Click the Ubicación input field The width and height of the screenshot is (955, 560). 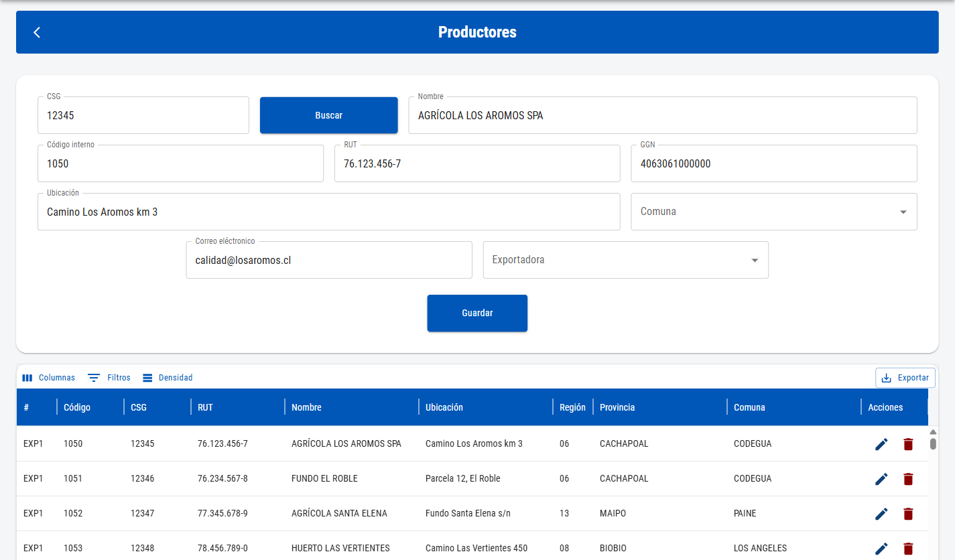point(329,212)
